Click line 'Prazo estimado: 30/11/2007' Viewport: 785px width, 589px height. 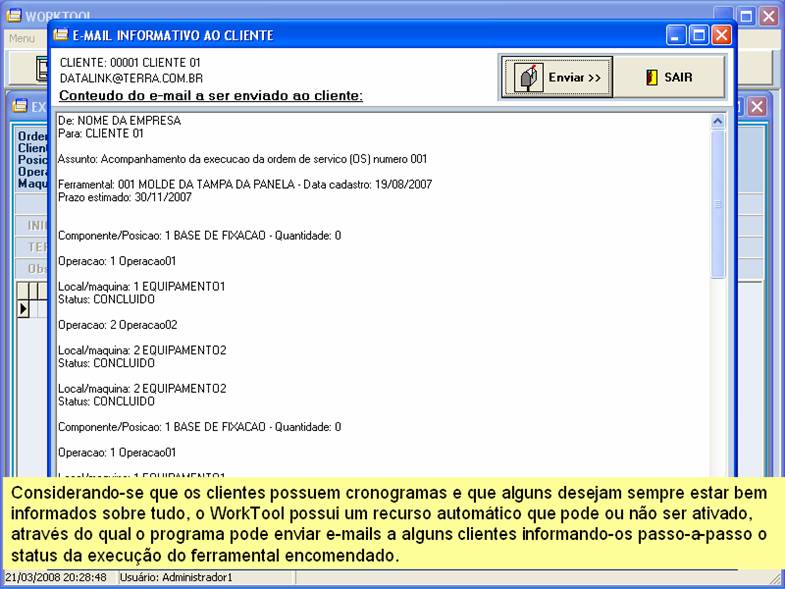[125, 197]
